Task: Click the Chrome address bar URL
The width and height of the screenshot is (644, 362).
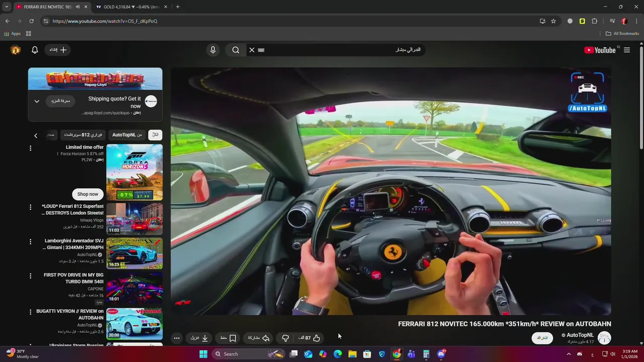Action: coord(105,21)
